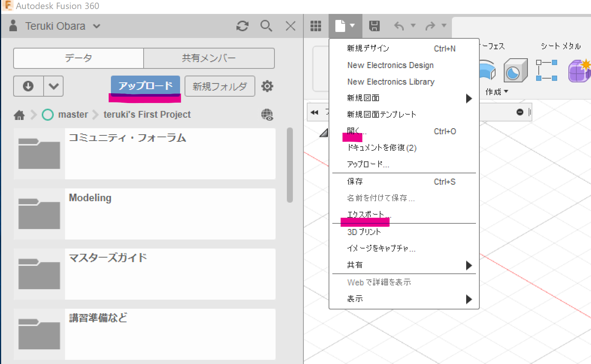Choose New Electronics Design menu item
Screen dimensions: 591x364
coord(404,65)
